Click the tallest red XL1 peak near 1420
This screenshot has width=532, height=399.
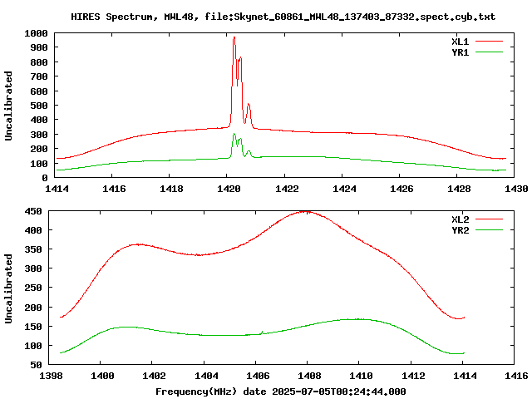tap(234, 38)
